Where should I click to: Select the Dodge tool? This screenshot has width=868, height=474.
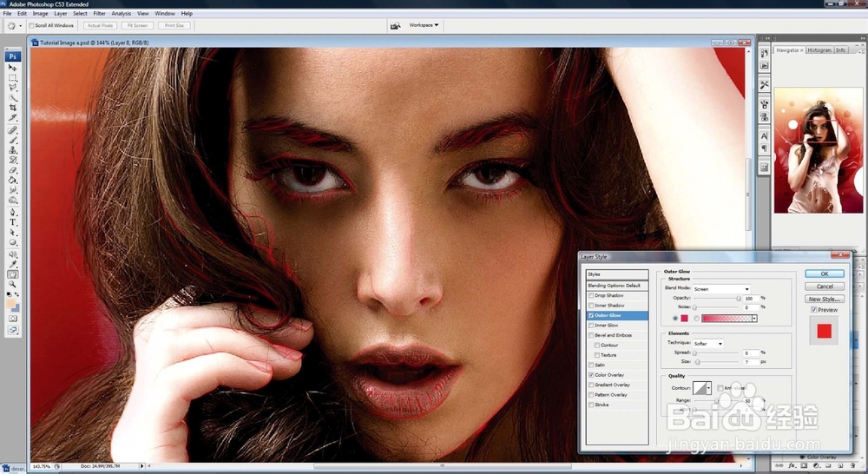[12, 200]
